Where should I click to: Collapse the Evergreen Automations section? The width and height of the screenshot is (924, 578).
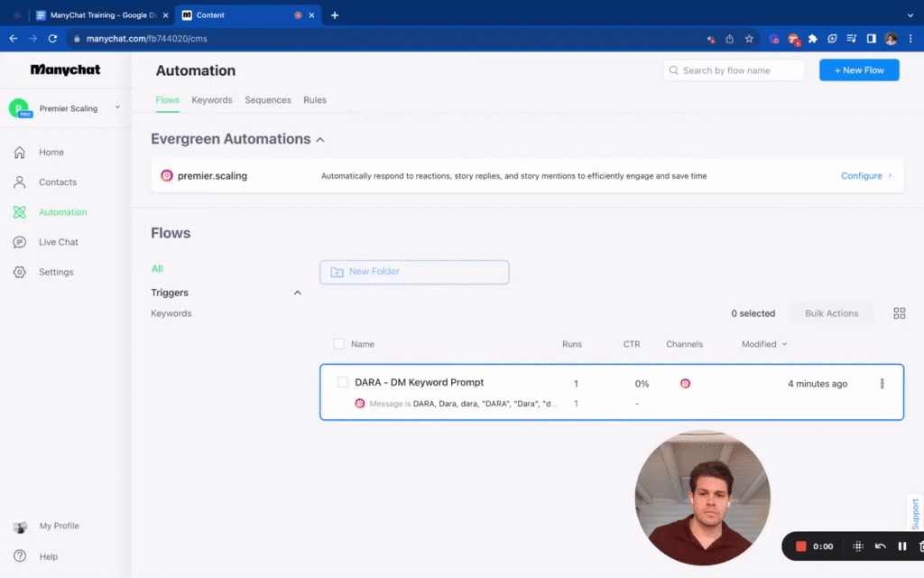320,140
